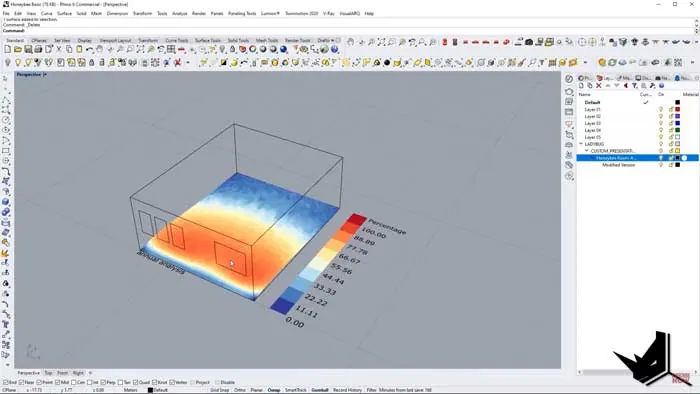The image size is (700, 394).
Task: Toggle Record History in status bar
Action: pos(347,390)
